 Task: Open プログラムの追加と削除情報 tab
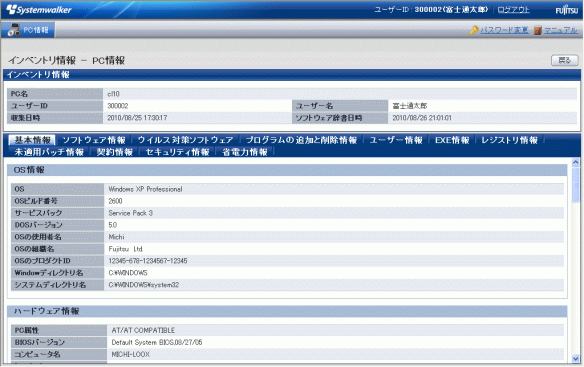[x=301, y=140]
